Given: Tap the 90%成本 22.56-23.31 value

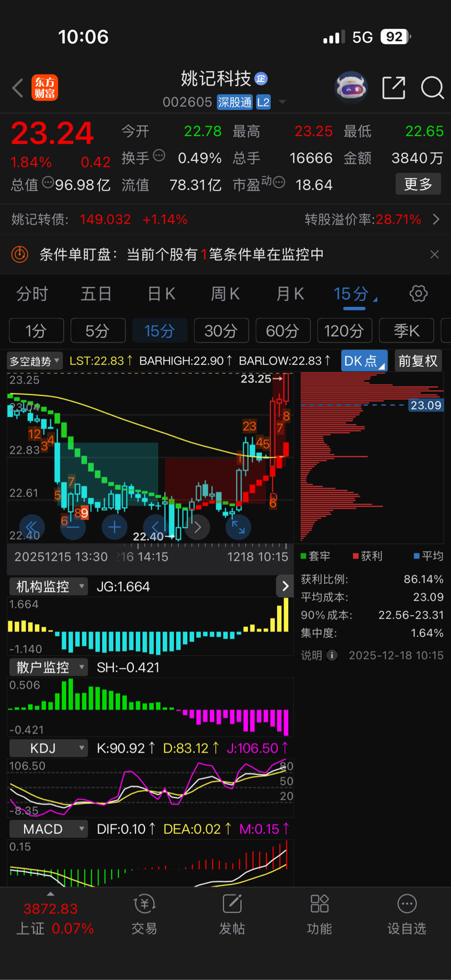Looking at the screenshot, I should [411, 615].
